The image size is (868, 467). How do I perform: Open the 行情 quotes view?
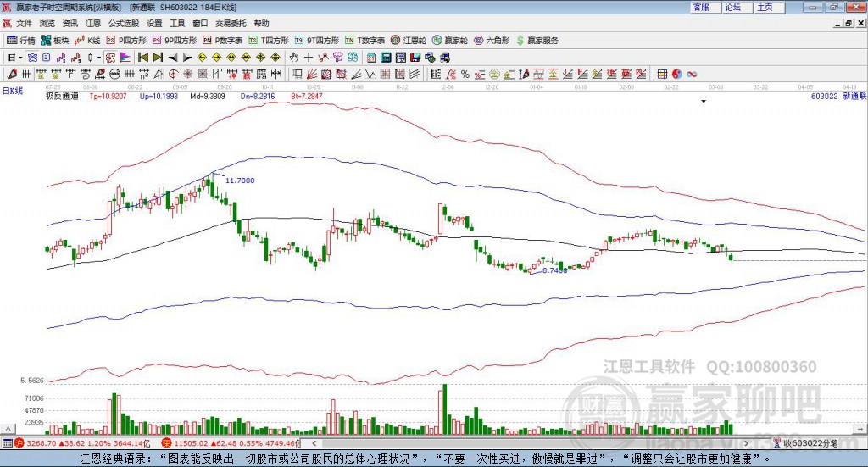21,41
